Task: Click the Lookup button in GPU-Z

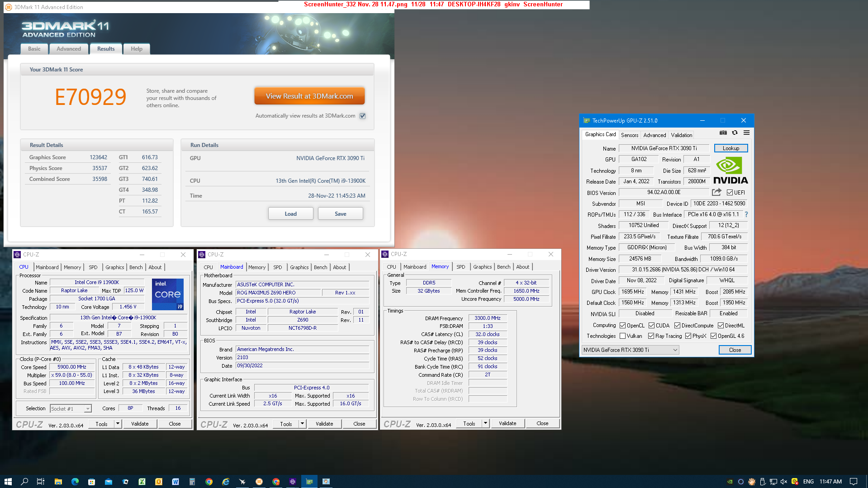Action: [x=730, y=148]
